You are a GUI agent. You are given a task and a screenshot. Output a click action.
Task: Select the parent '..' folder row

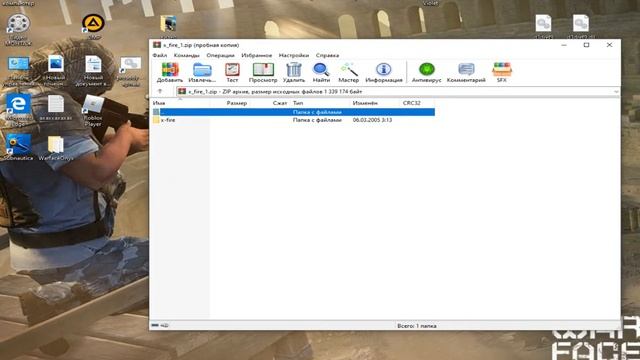[x=293, y=112]
